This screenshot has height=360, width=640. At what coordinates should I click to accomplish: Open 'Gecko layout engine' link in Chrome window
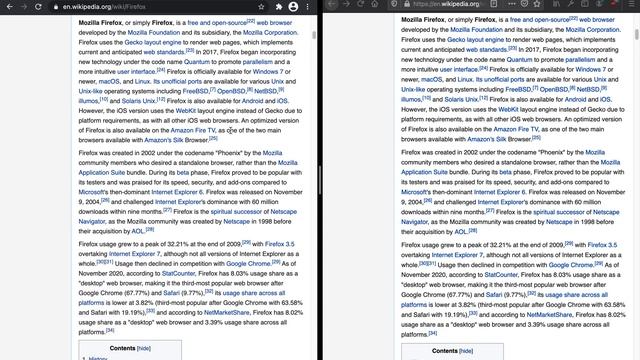(x=153, y=42)
